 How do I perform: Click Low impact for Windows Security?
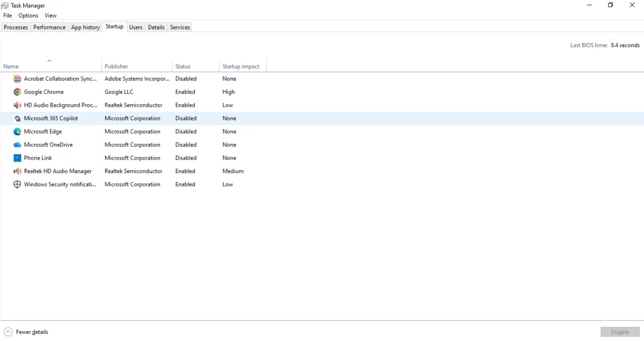pos(228,184)
